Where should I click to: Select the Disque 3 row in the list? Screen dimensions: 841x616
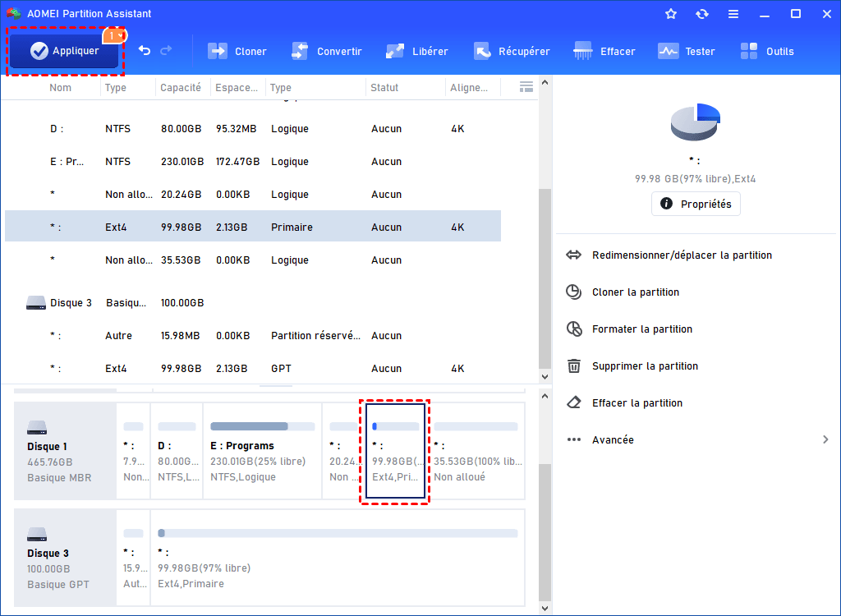253,302
